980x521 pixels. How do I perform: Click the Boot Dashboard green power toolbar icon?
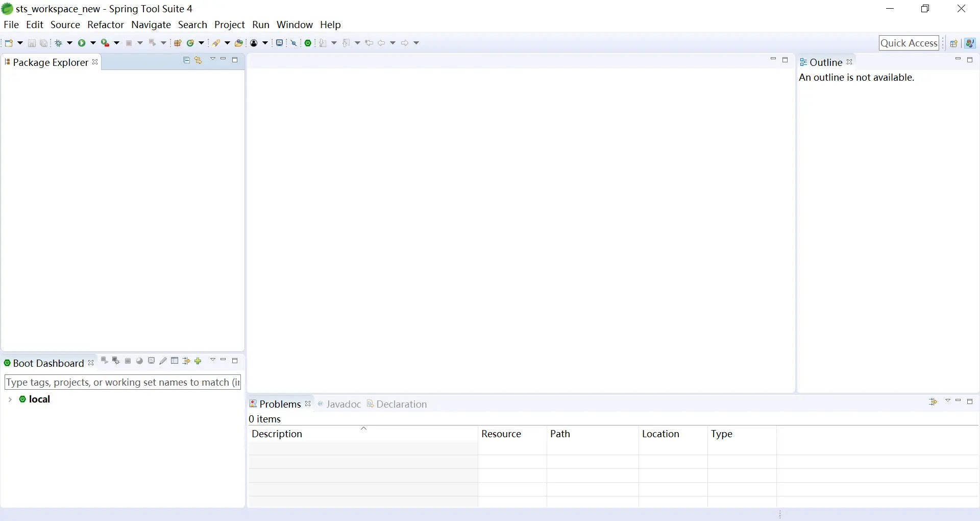[x=308, y=43]
